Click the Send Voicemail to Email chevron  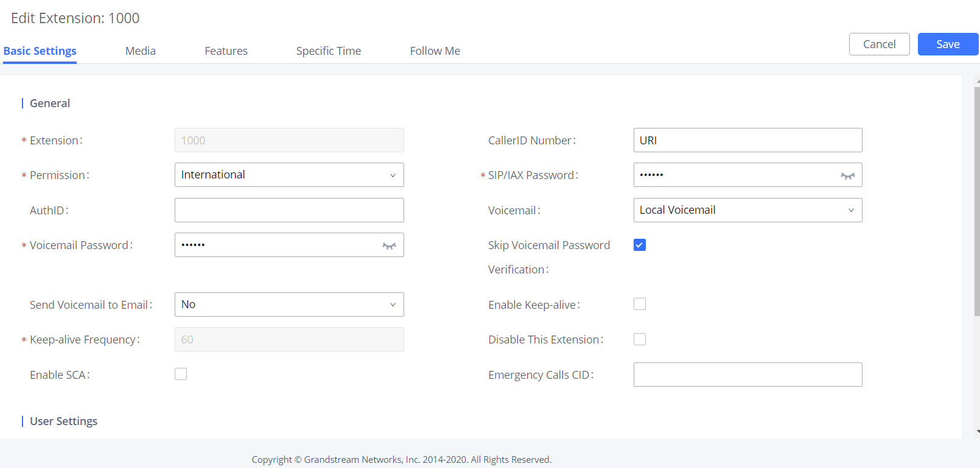[x=393, y=305]
